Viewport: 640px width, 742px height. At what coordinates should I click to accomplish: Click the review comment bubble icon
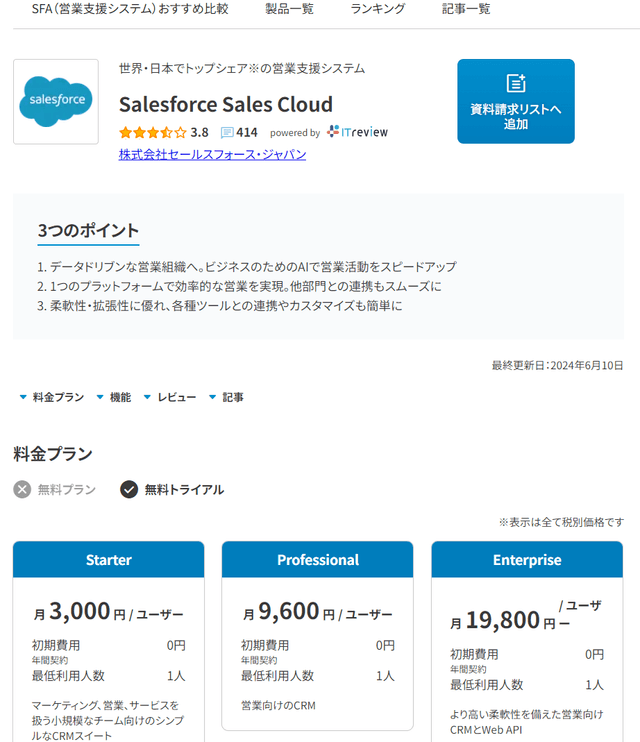coord(227,132)
